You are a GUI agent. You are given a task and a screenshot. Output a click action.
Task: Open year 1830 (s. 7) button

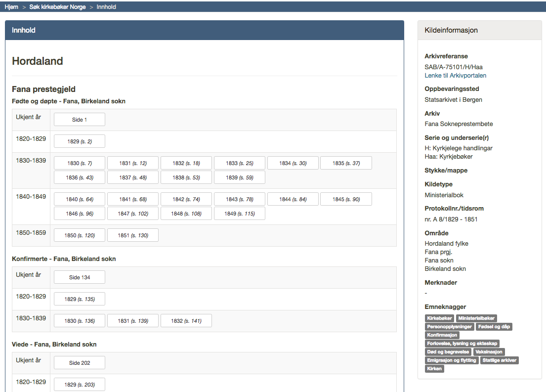[79, 163]
